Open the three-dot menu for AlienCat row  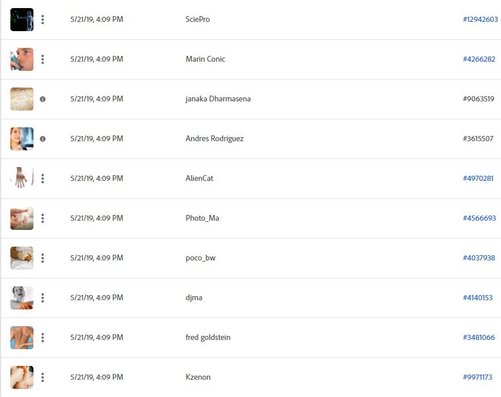coord(43,179)
